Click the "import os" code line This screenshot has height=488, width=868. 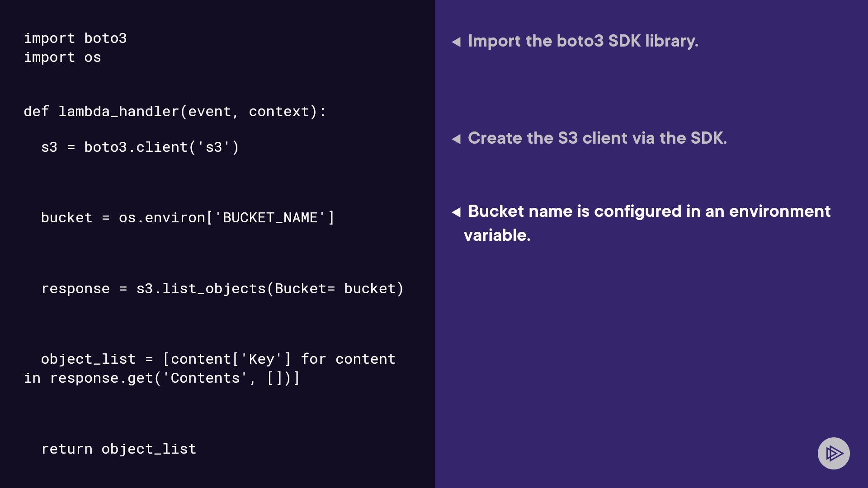click(62, 57)
